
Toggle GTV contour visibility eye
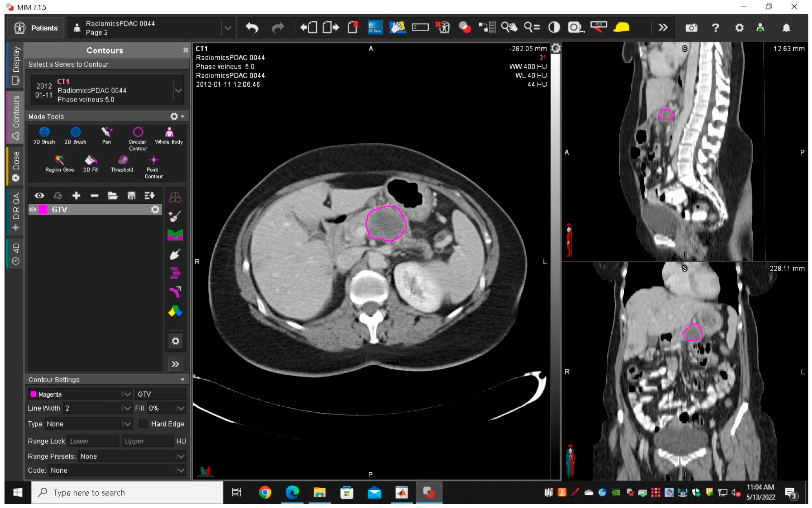33,210
